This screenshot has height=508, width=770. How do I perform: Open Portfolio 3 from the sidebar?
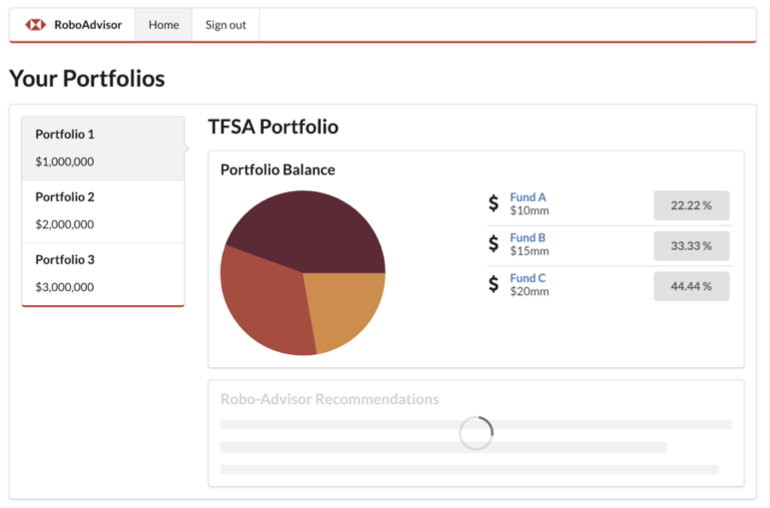[103, 273]
